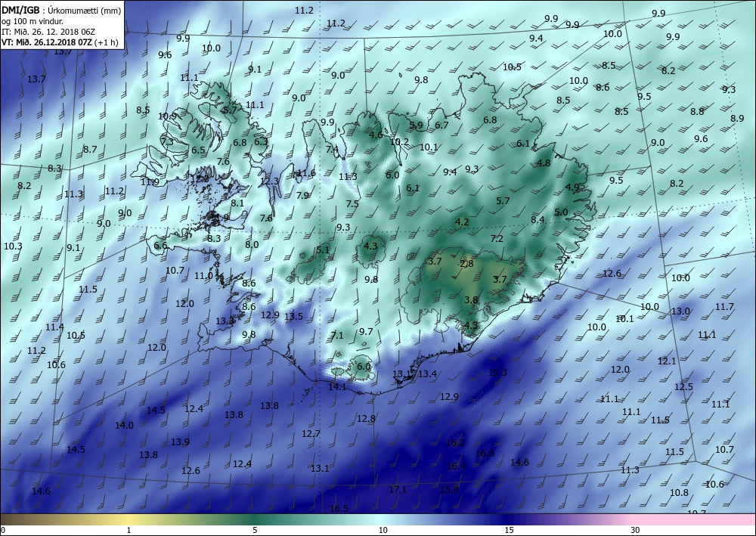Viewport: 756px width, 536px height.
Task: Click the map value '12.1'
Action: pos(667,361)
